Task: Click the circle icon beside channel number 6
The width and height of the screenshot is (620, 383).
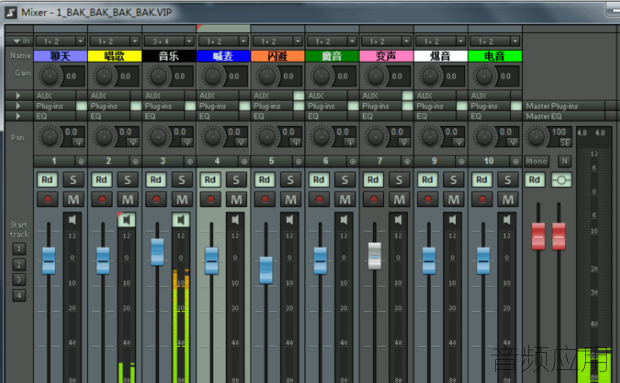Action: (x=353, y=161)
